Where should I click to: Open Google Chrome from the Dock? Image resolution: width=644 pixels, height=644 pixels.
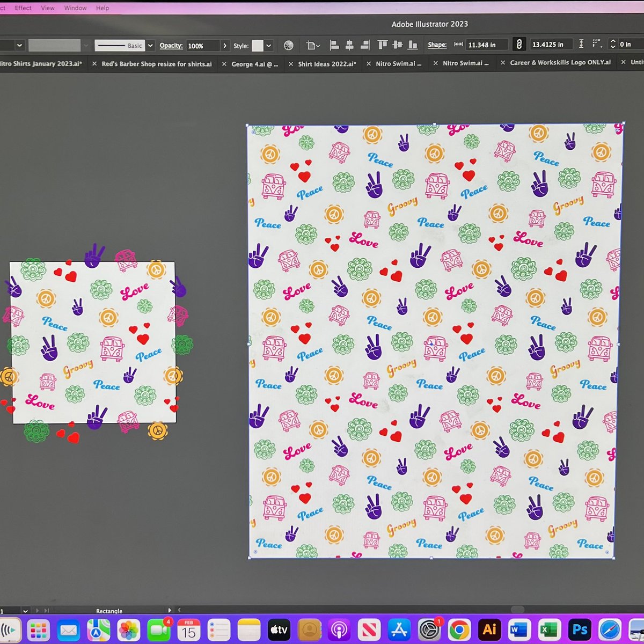tap(459, 630)
